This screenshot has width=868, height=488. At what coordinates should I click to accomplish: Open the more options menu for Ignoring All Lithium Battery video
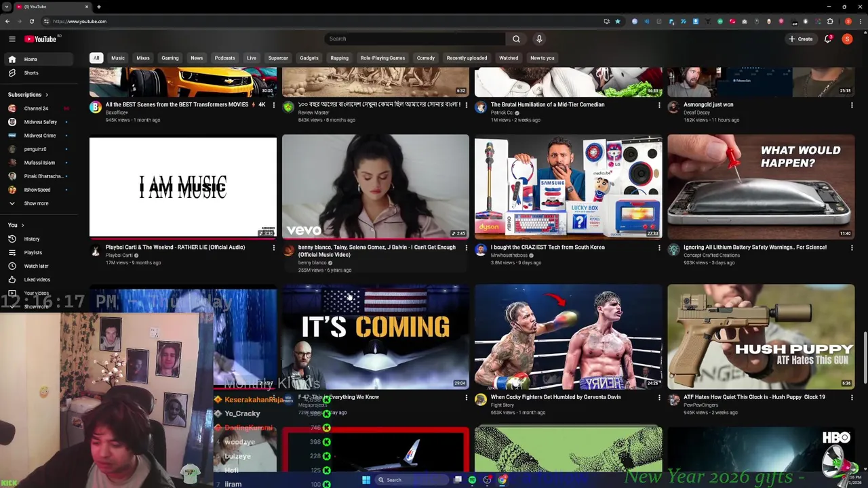852,248
